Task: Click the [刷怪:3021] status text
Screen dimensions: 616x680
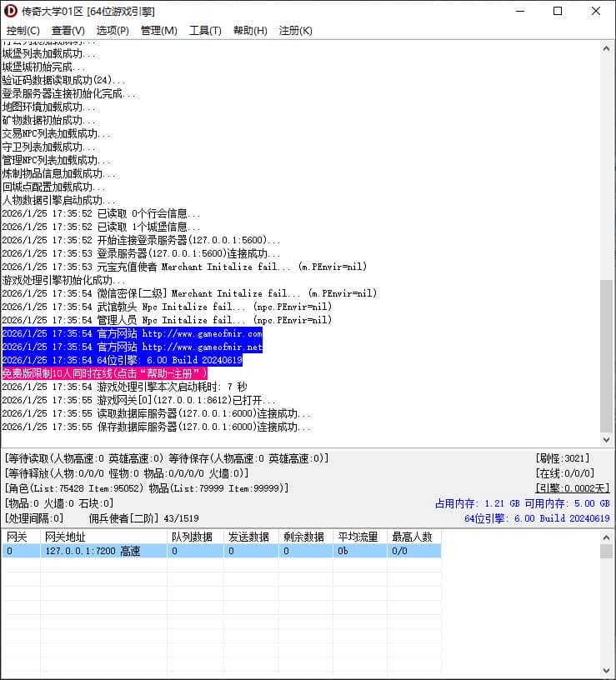Action: 563,458
